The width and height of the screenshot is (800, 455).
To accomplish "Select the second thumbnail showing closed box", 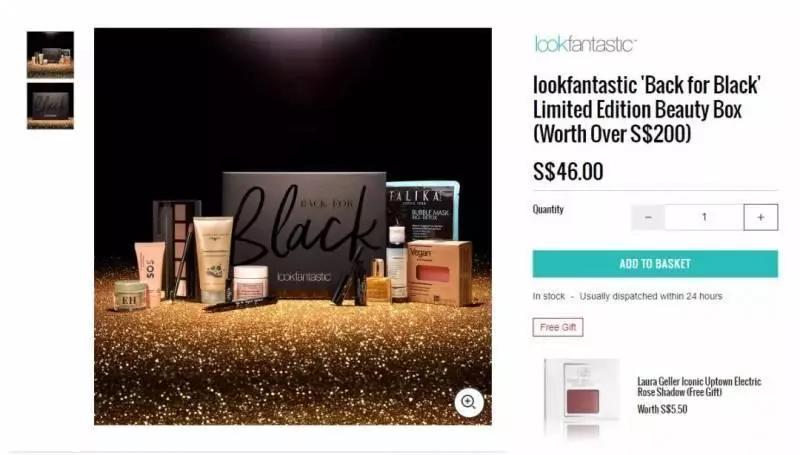I will [x=50, y=106].
